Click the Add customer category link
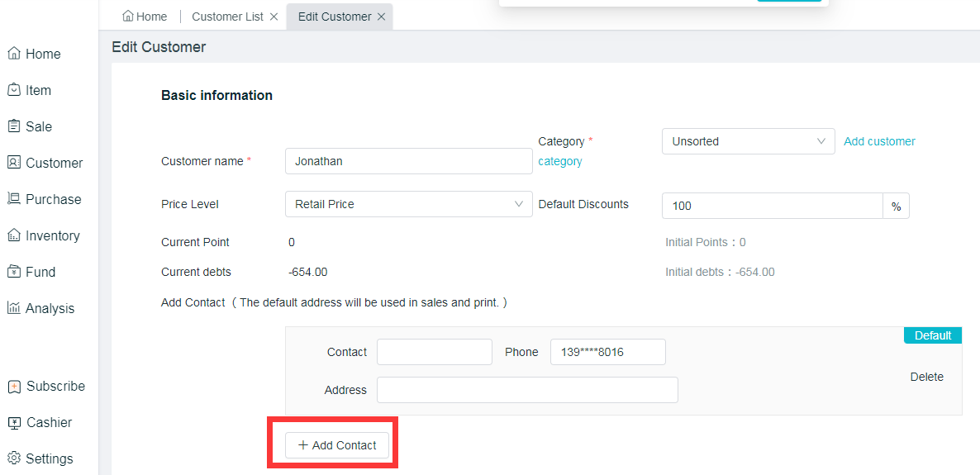Viewport: 980px width, 475px height. (x=879, y=141)
